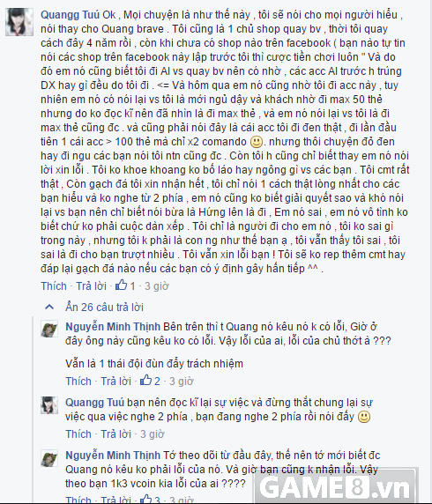The image size is (432, 504).
Task: Click thumbs-up icon showing 2 likes
Action: [145, 380]
